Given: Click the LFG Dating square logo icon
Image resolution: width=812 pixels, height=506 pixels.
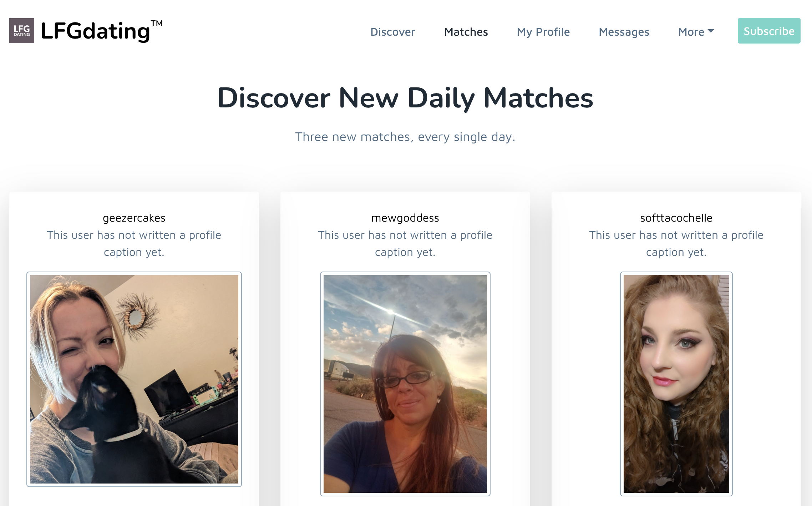Looking at the screenshot, I should click(x=22, y=31).
